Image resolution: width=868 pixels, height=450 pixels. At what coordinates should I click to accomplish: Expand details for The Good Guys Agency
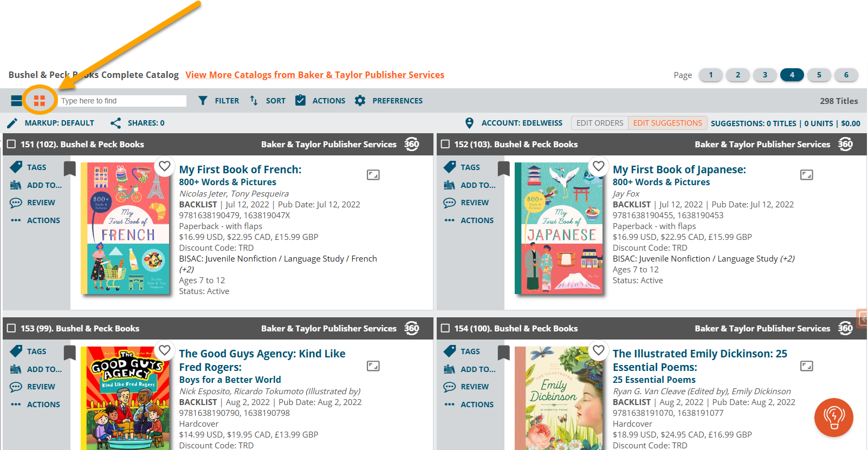[x=373, y=366]
